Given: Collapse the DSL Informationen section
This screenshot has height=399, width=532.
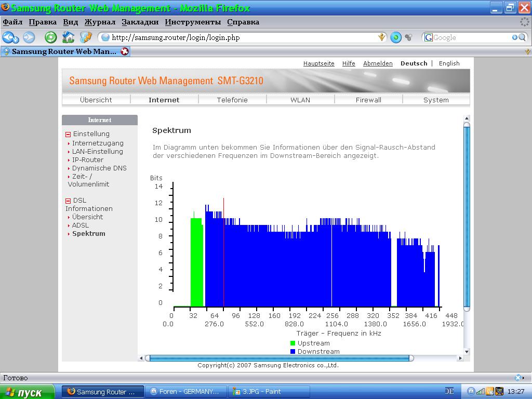Looking at the screenshot, I should [x=68, y=201].
